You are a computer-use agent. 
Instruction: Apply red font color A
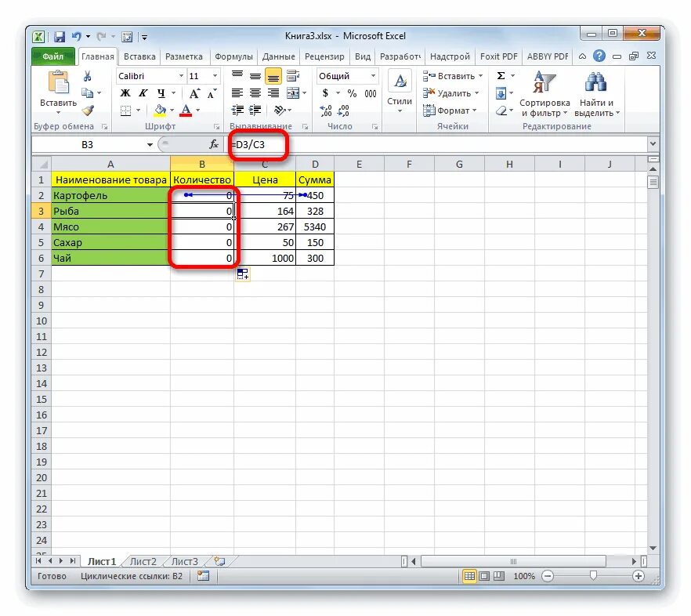[186, 111]
